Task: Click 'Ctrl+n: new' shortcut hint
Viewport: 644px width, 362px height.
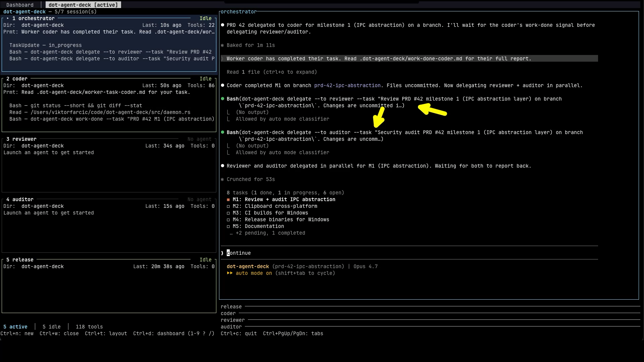Action: (x=17, y=334)
